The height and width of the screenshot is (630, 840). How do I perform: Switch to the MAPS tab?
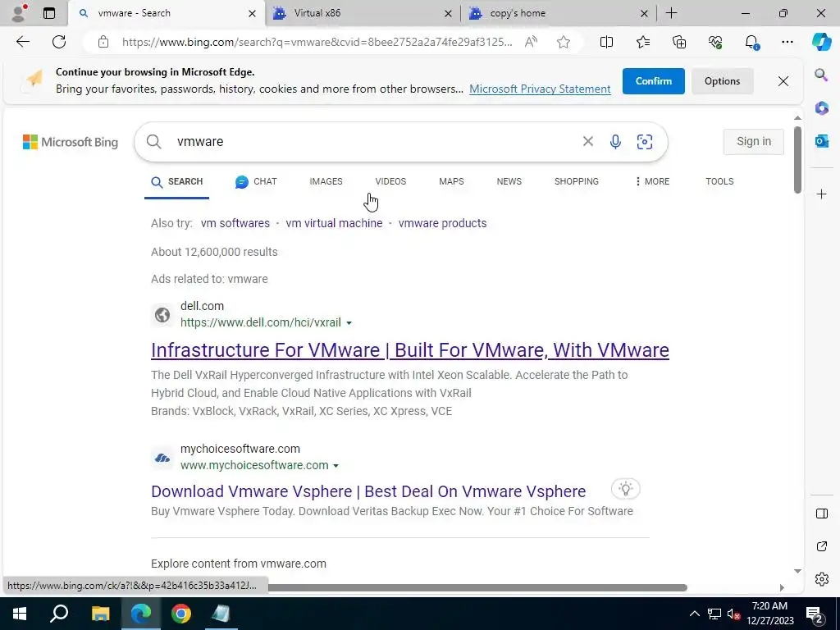pyautogui.click(x=452, y=181)
